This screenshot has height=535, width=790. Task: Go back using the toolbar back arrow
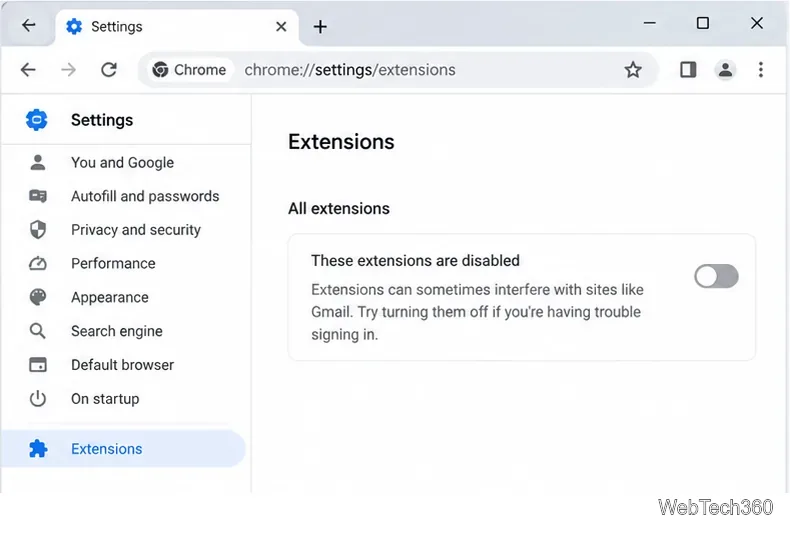28,70
